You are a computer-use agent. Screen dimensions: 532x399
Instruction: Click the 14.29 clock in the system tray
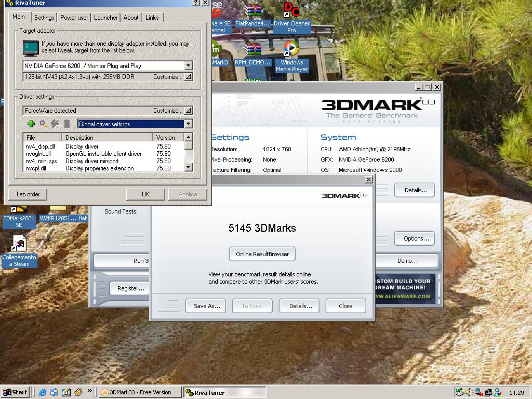516,393
